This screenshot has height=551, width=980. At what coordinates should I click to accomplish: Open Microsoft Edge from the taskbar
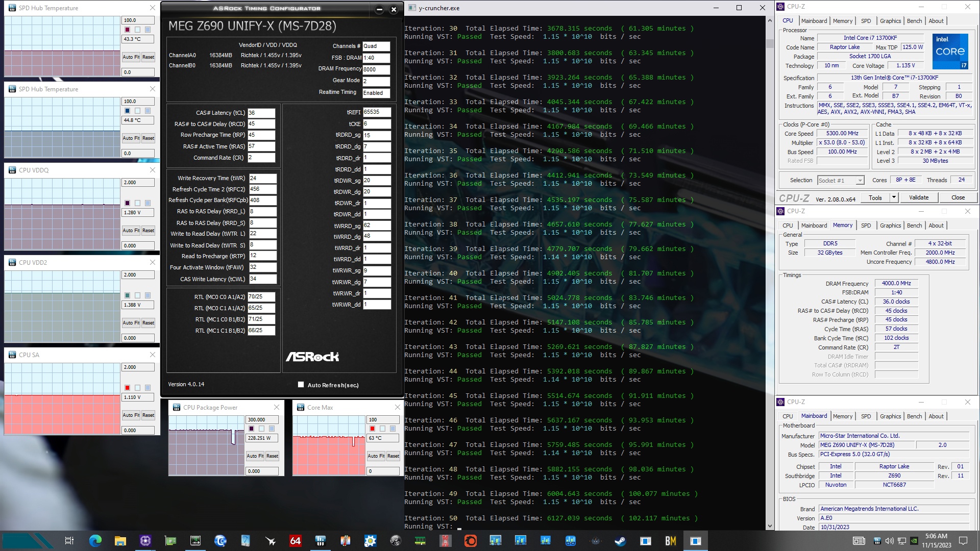click(x=95, y=541)
